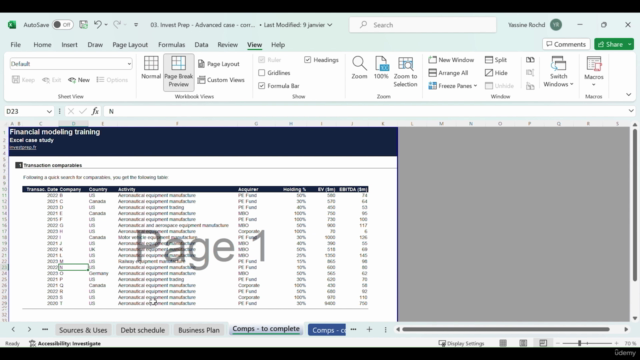Open the Name Box dropdown arrow
The image size is (640, 360).
pos(49,111)
